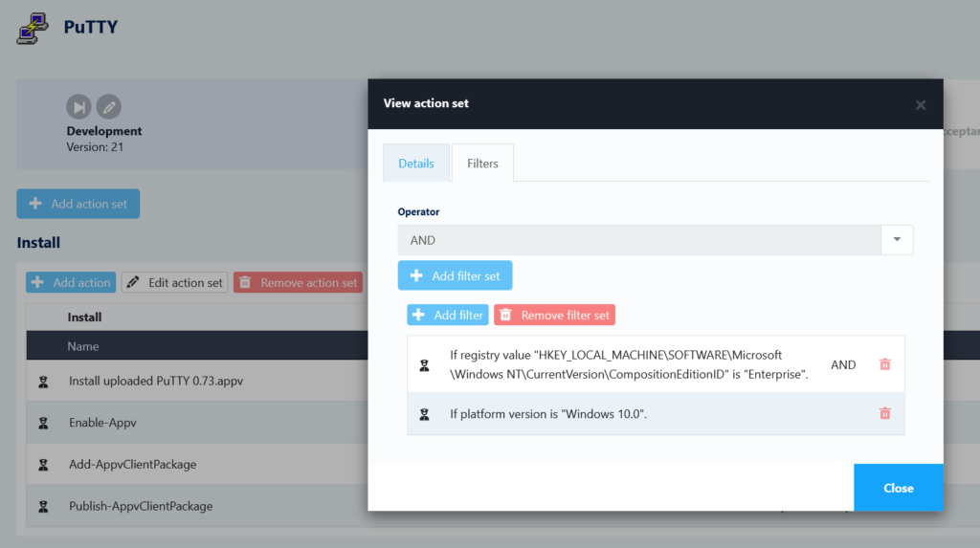Click the PuTTY application logo icon

[33, 28]
